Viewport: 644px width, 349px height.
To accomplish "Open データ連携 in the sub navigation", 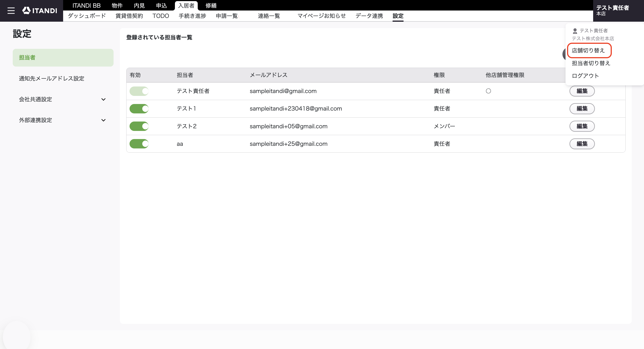I will pyautogui.click(x=369, y=16).
